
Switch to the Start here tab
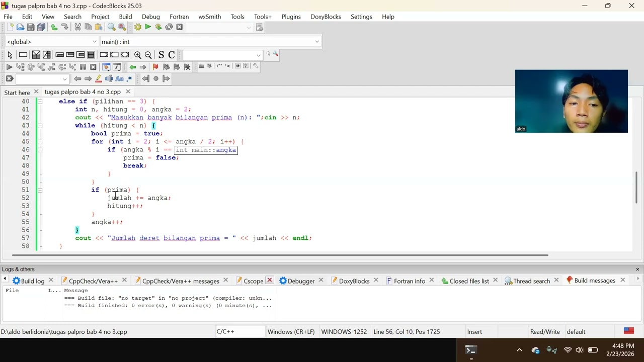[x=17, y=92]
